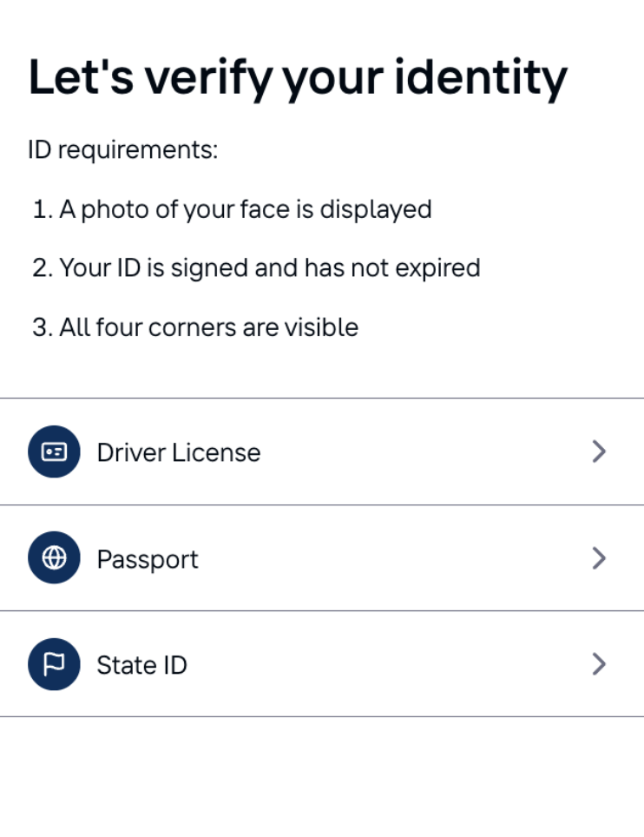Screen dimensions: 644x837
Task: Click list number "2." in the requirements
Action: pyautogui.click(x=43, y=267)
